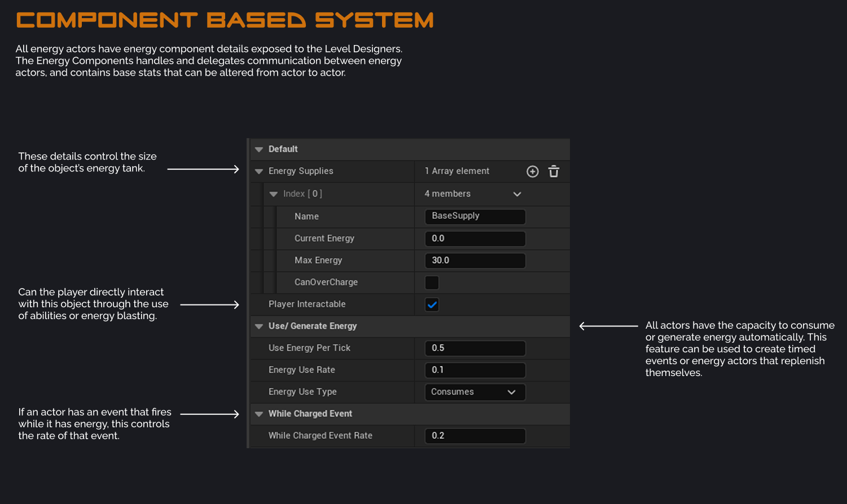The height and width of the screenshot is (504, 847).
Task: Click the Max Energy value field
Action: tap(475, 260)
